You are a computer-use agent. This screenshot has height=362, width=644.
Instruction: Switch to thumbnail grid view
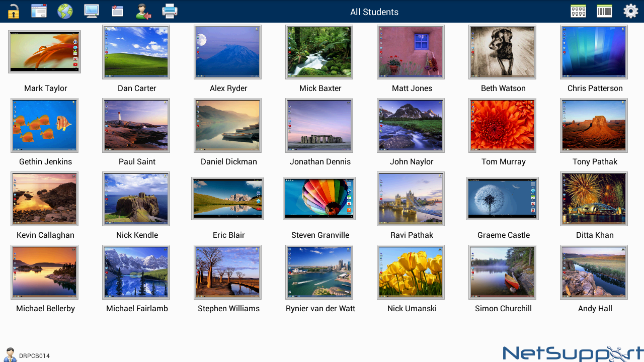coord(578,11)
